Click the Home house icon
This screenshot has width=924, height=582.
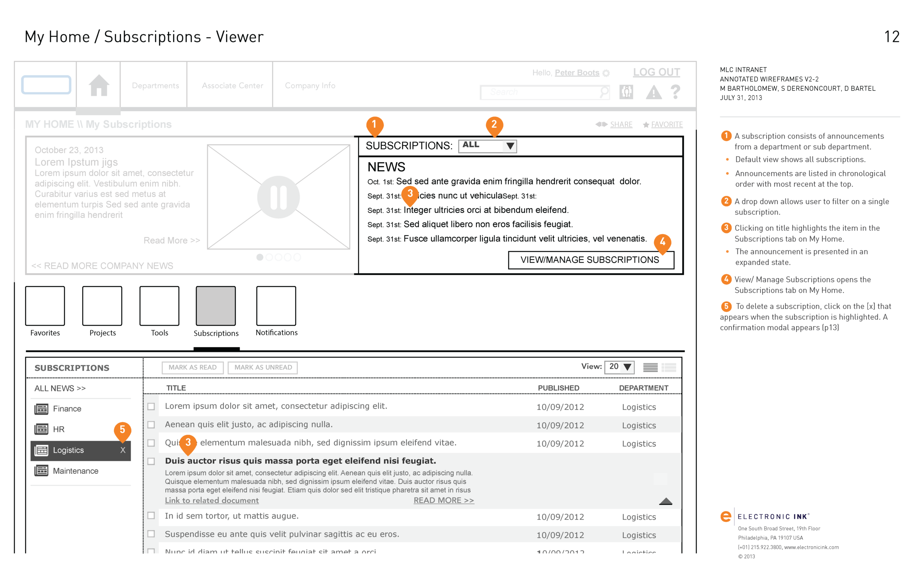click(x=99, y=85)
